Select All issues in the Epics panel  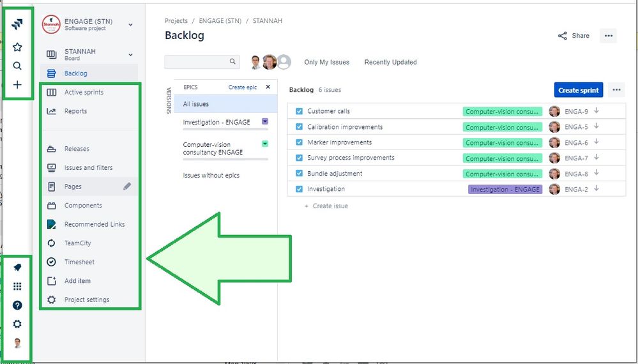pyautogui.click(x=225, y=103)
